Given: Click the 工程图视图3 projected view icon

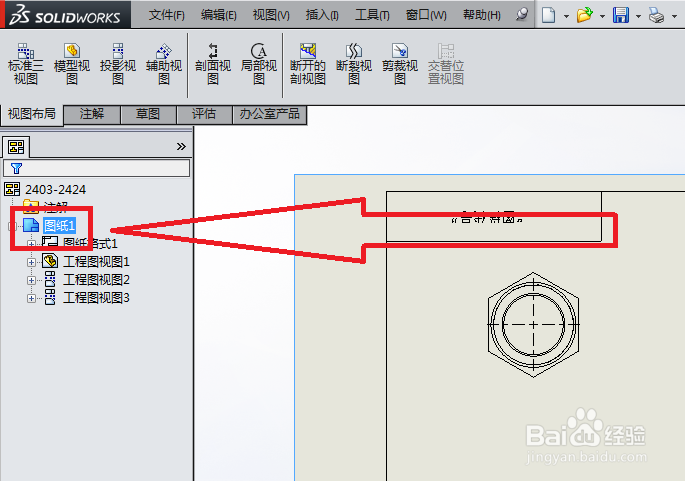Looking at the screenshot, I should point(50,297).
